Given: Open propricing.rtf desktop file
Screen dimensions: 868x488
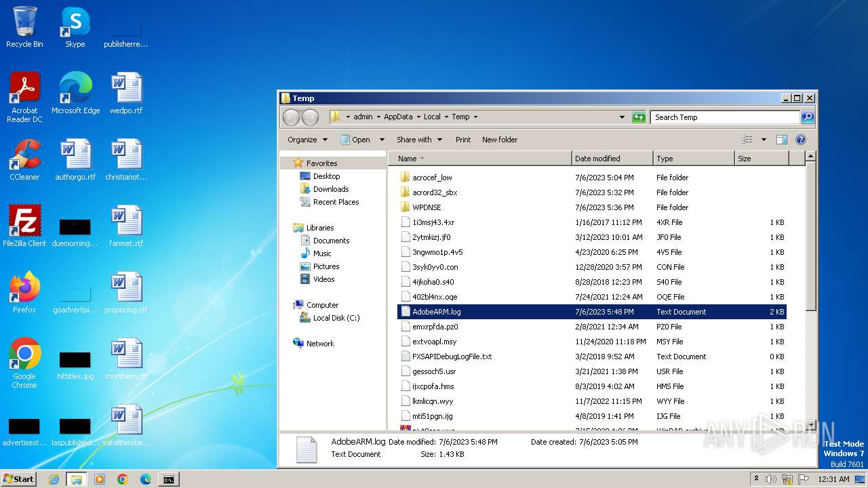Looking at the screenshot, I should point(126,293).
